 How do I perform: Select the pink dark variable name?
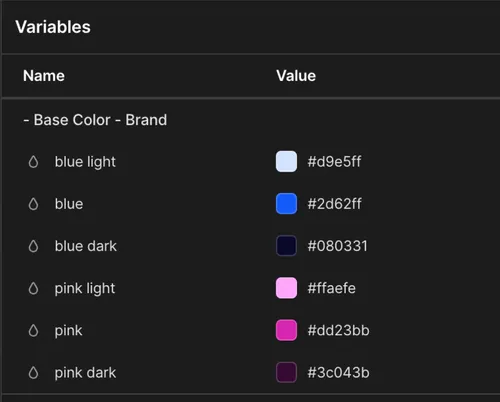85,373
